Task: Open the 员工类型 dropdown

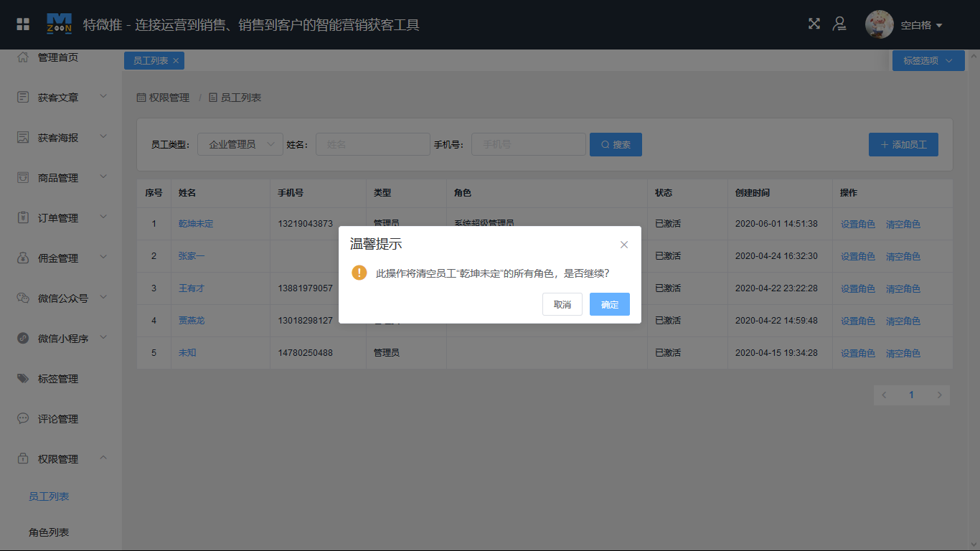Action: click(240, 144)
